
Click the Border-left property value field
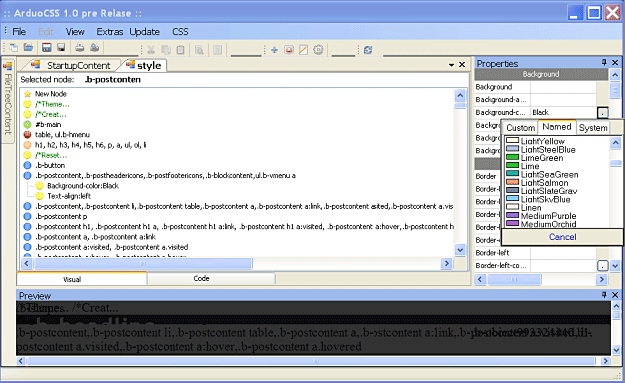pyautogui.click(x=563, y=253)
